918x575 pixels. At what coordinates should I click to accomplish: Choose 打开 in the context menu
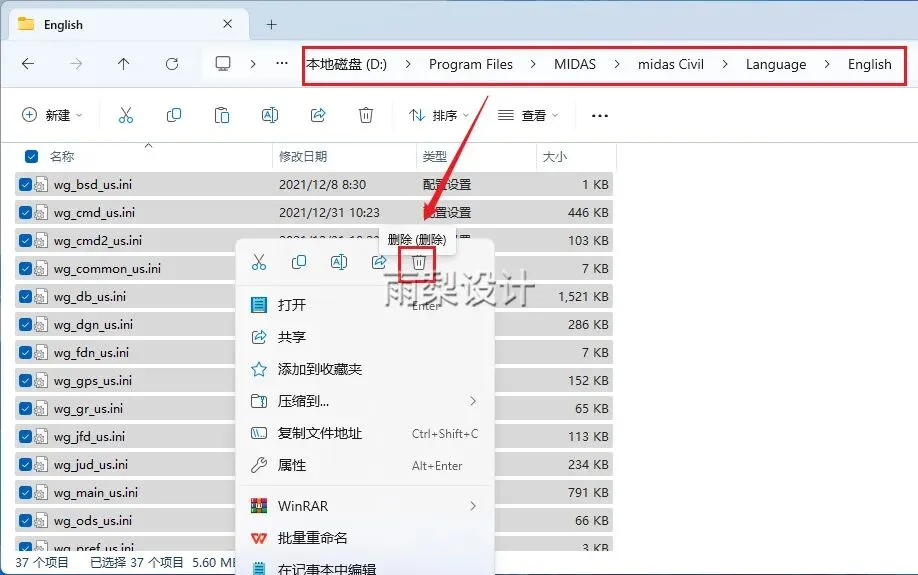coord(365,305)
